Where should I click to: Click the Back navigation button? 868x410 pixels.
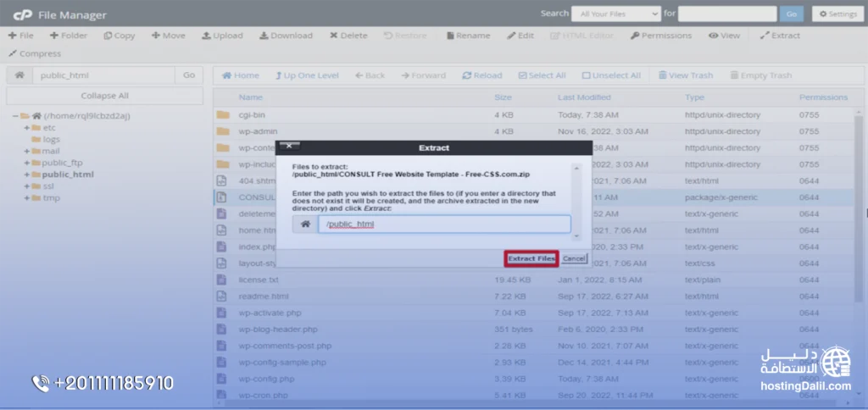[370, 75]
